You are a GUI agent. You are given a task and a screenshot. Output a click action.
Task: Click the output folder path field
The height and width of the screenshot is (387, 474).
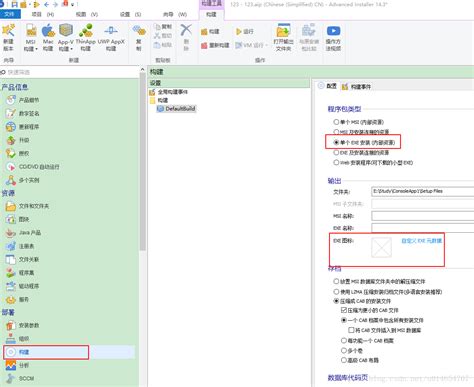click(423, 191)
